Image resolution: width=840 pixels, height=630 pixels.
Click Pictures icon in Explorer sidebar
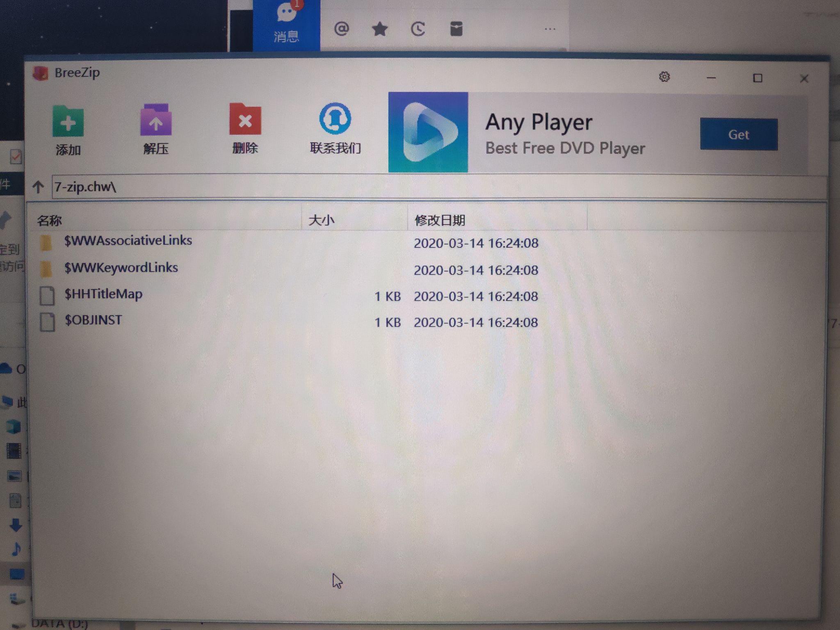click(x=14, y=476)
